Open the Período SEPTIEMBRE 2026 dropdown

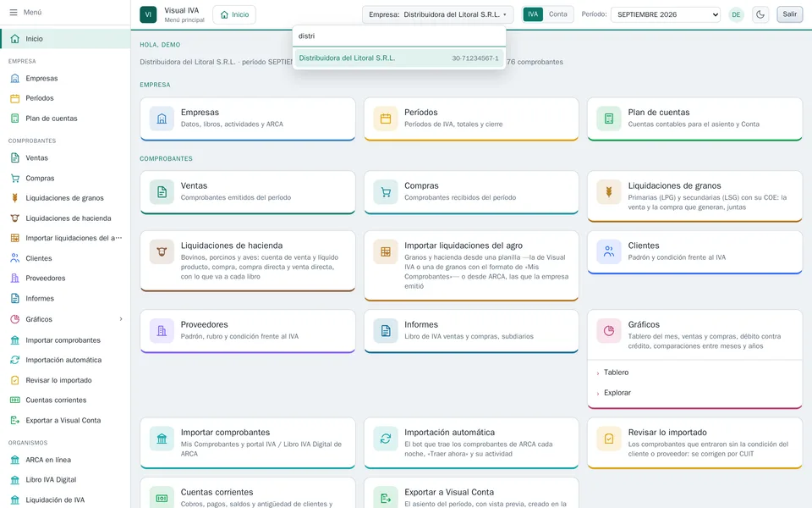666,14
